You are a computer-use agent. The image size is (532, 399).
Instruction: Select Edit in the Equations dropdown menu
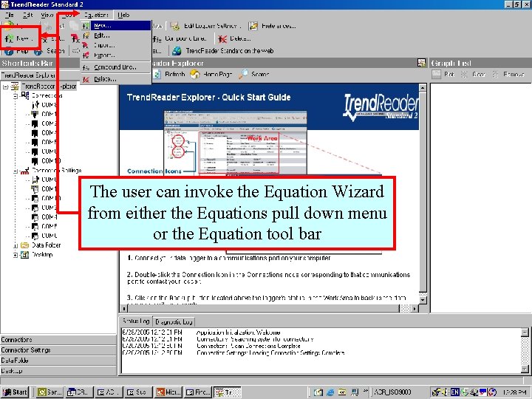[116, 35]
